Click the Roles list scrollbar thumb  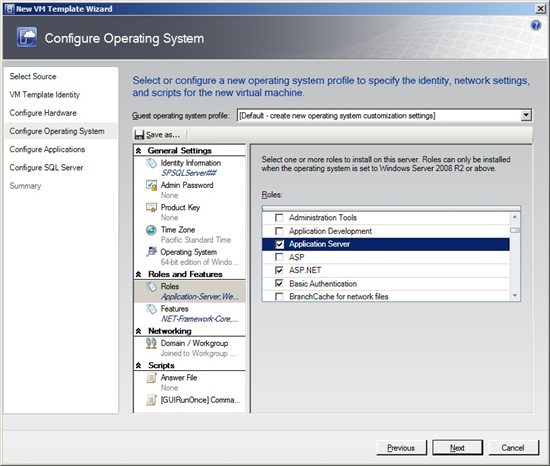point(515,230)
